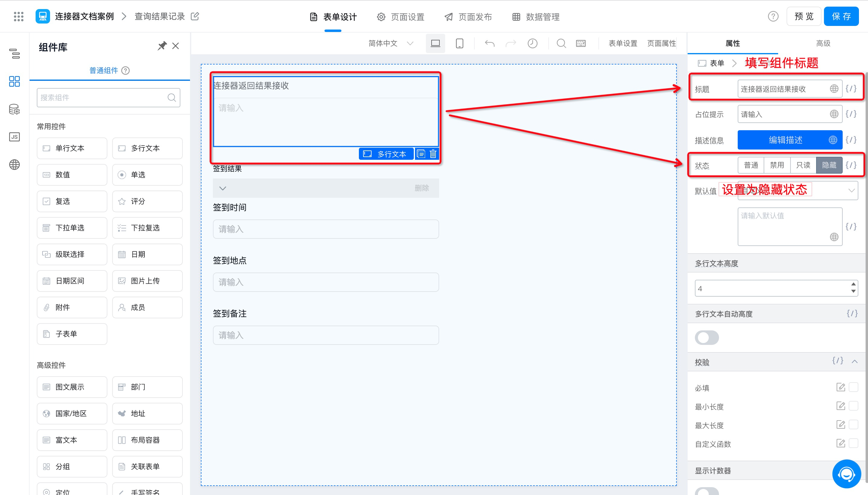The width and height of the screenshot is (868, 495).
Task: Switch to 页面发布 tab
Action: tap(468, 17)
